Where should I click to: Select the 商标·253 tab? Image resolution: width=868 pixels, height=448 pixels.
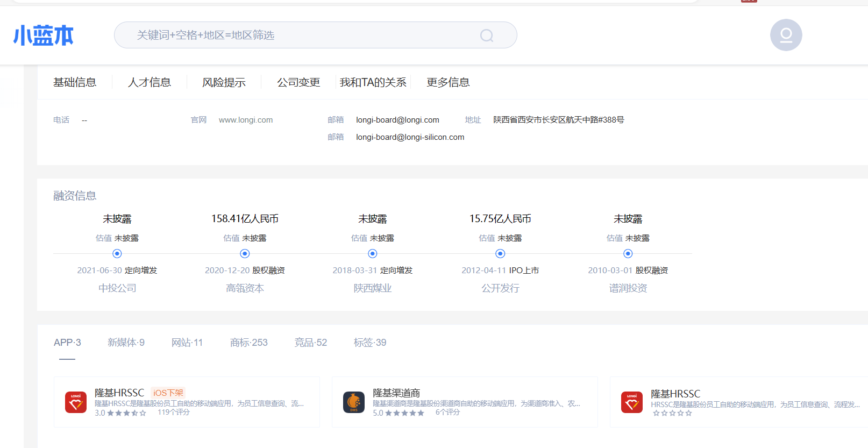point(249,343)
